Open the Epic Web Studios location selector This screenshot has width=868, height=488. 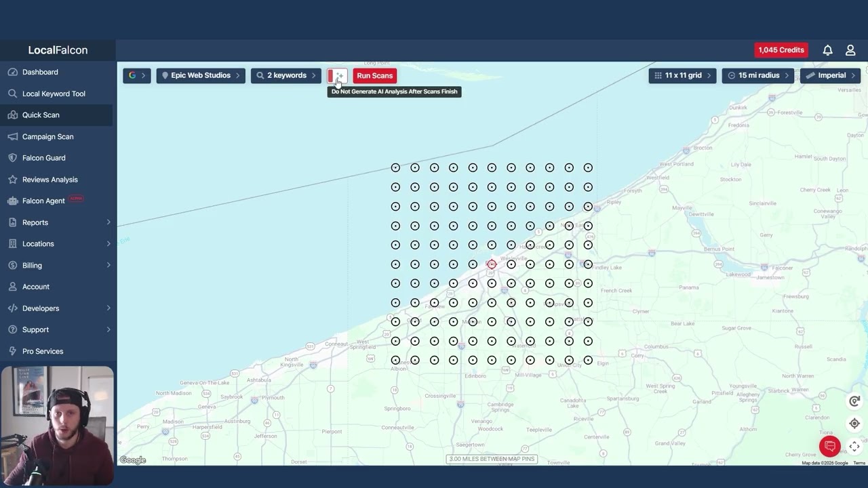tap(201, 75)
